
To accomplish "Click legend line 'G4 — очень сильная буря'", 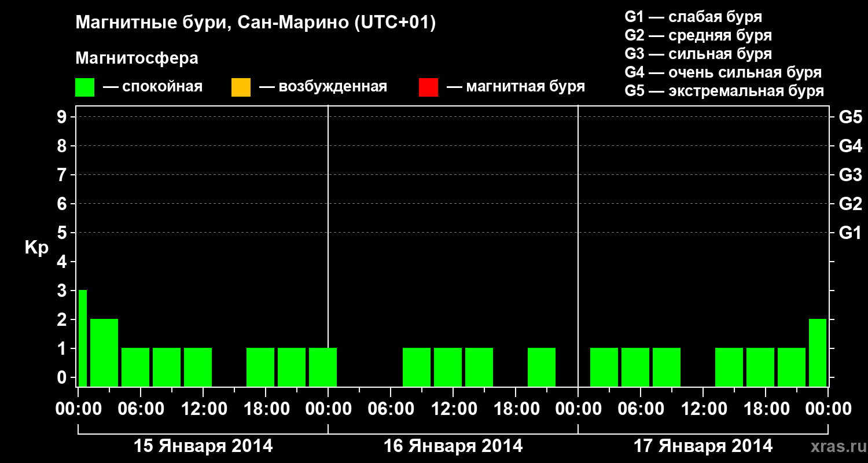I will tap(723, 72).
